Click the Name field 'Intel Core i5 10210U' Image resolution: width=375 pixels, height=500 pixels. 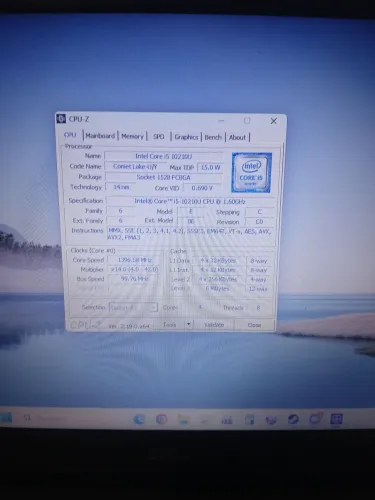click(164, 156)
